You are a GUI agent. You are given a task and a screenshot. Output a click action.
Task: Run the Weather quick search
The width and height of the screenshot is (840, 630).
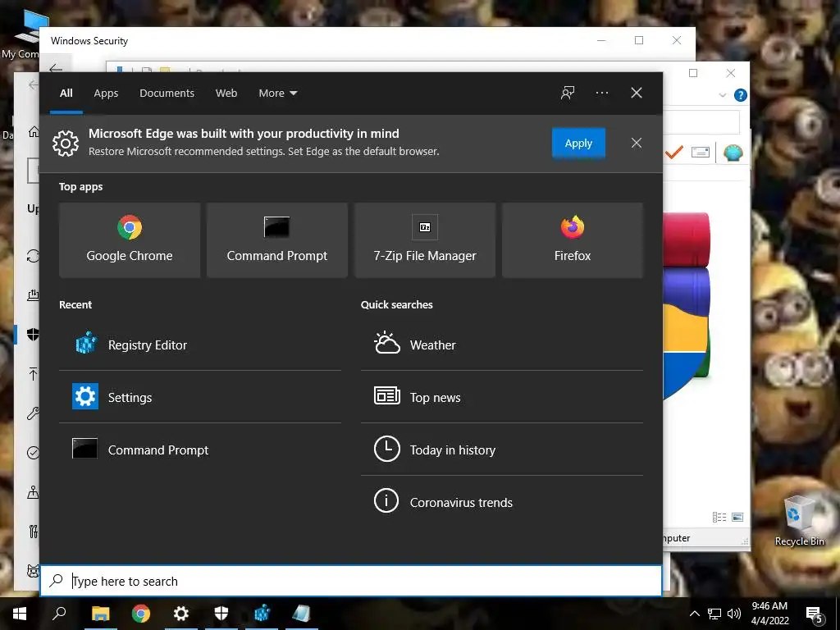pos(502,345)
